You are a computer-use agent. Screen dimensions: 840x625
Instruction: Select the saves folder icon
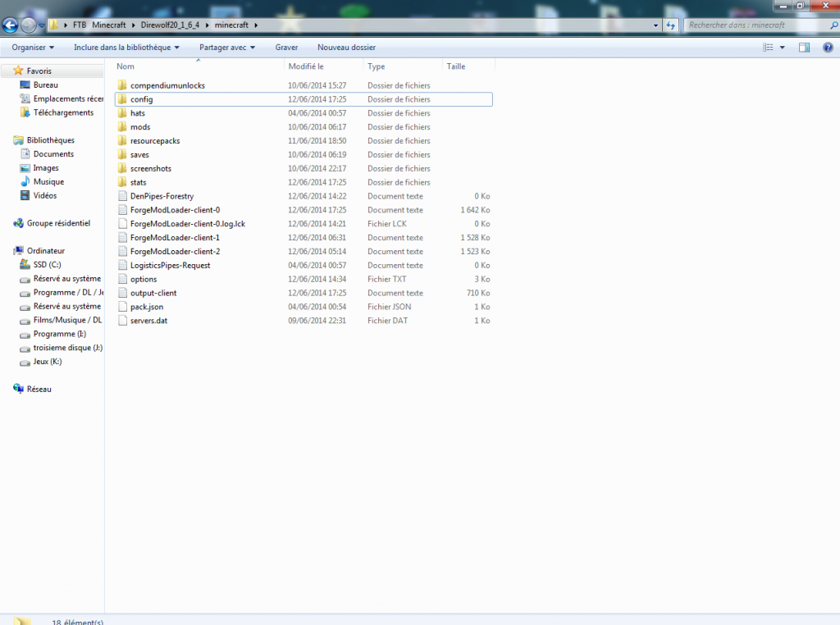point(123,155)
